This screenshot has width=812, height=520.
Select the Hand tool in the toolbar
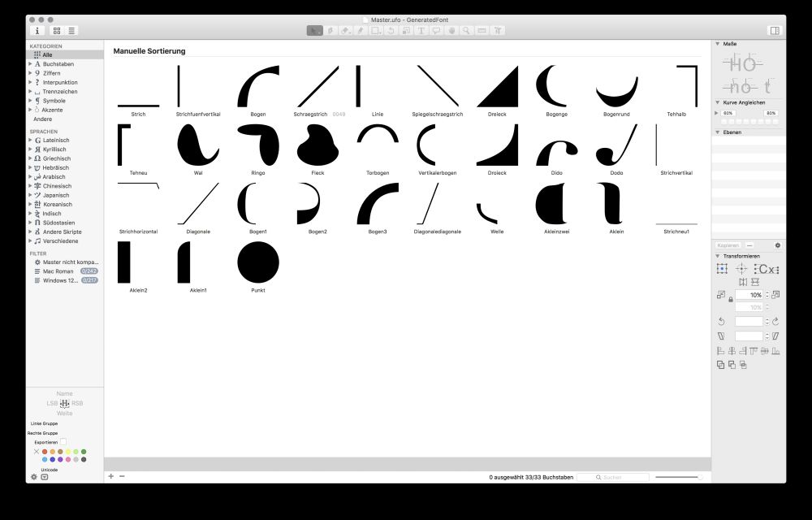(x=451, y=31)
